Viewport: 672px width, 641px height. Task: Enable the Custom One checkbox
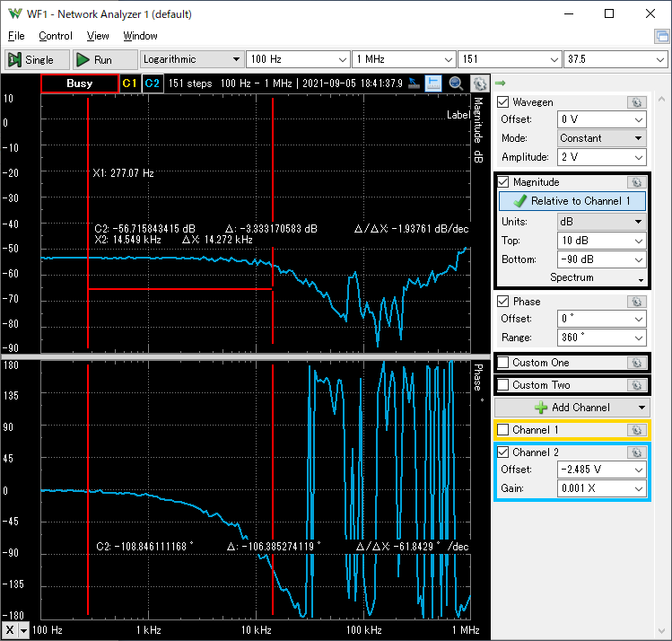coord(503,363)
